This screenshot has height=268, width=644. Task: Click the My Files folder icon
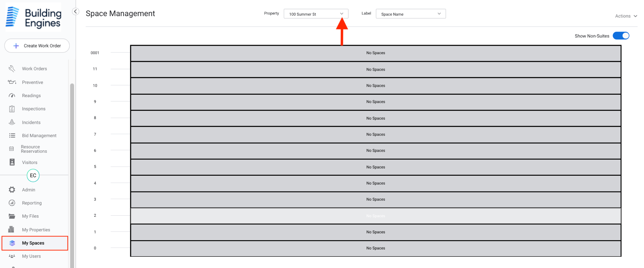(x=12, y=216)
